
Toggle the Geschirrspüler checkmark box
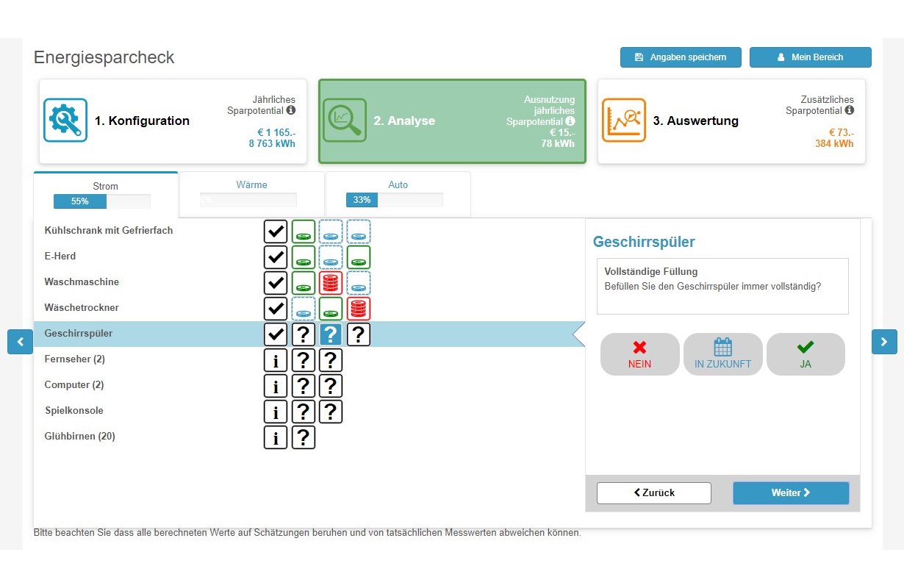(x=276, y=334)
